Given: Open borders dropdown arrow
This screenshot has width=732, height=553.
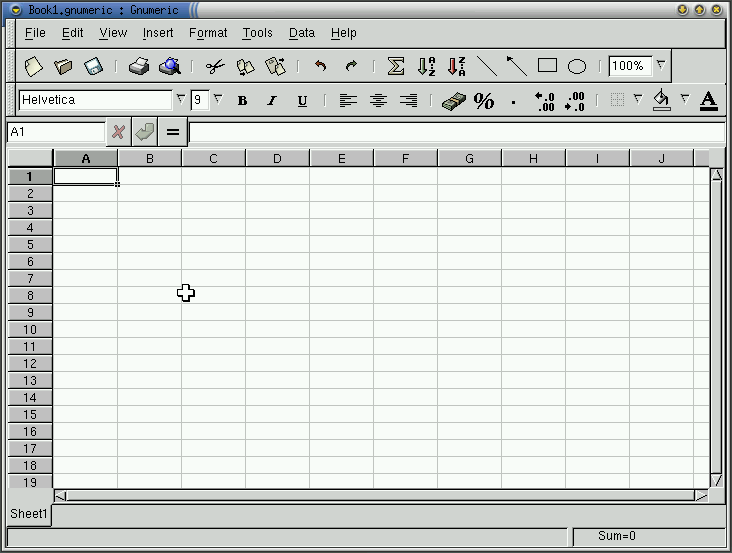Looking at the screenshot, I should click(638, 98).
